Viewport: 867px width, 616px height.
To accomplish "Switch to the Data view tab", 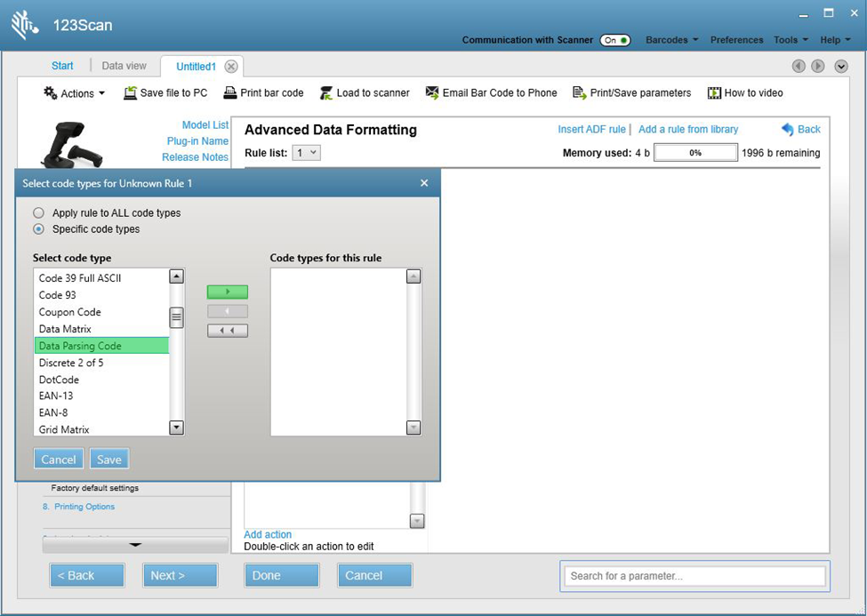I will [x=124, y=66].
